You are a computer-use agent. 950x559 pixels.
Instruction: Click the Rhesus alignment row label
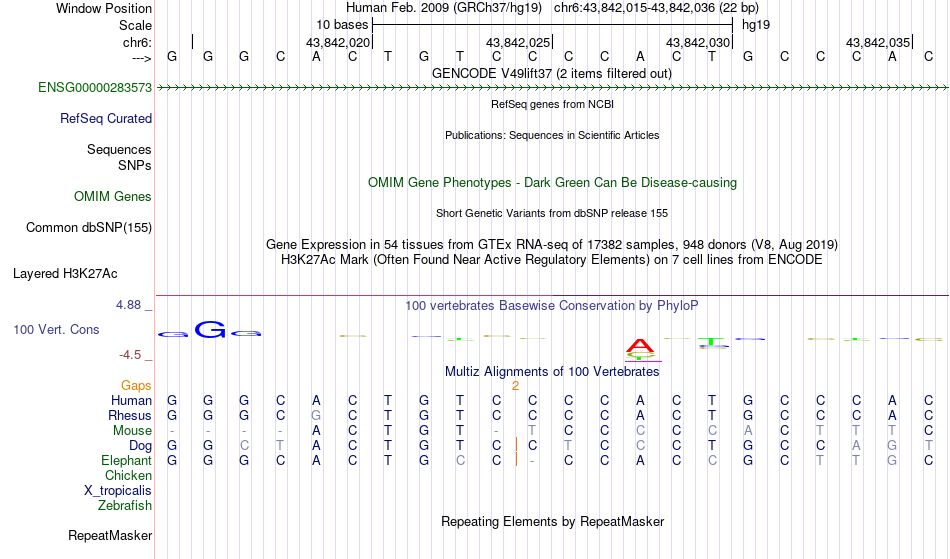[130, 416]
